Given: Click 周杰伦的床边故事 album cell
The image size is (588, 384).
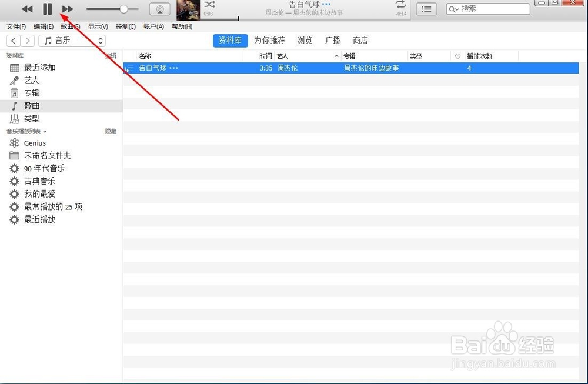Looking at the screenshot, I should click(x=371, y=68).
